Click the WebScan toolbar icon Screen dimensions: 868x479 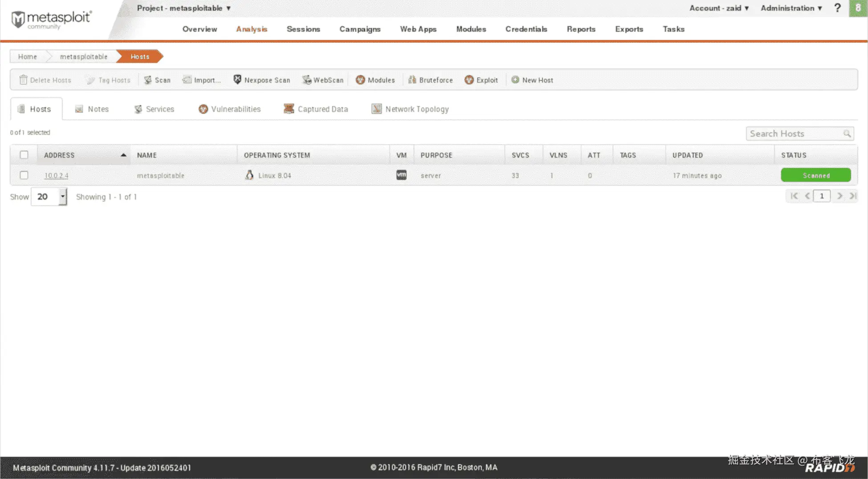(x=307, y=80)
